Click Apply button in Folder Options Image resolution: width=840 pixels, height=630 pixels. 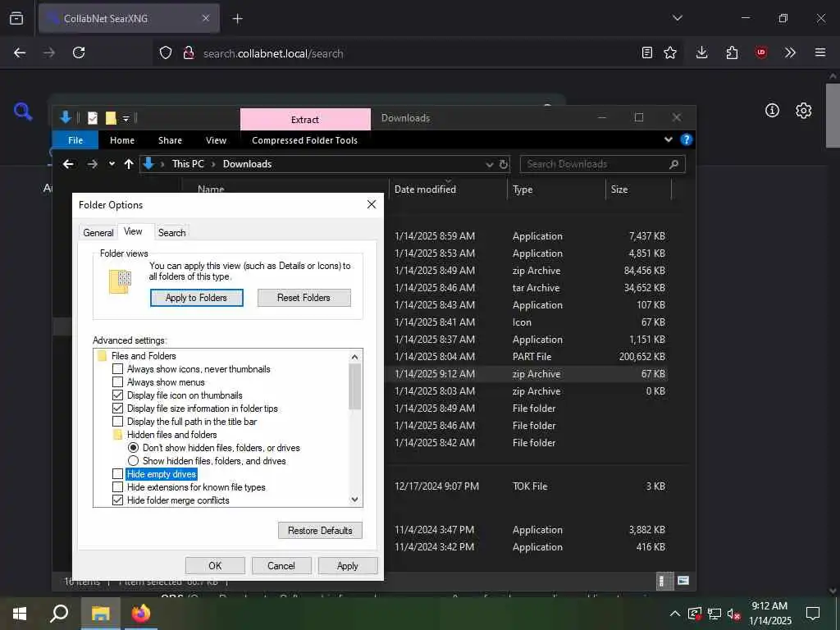348,566
